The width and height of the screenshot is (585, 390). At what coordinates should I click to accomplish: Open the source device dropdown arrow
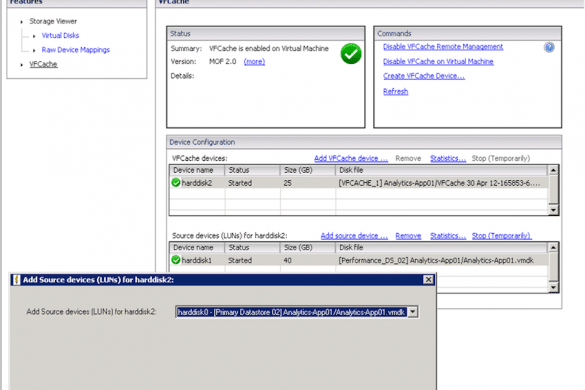pos(413,312)
